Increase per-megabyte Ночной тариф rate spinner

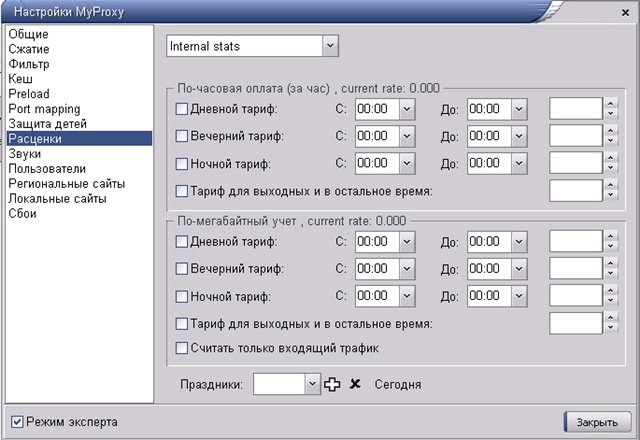(611, 290)
